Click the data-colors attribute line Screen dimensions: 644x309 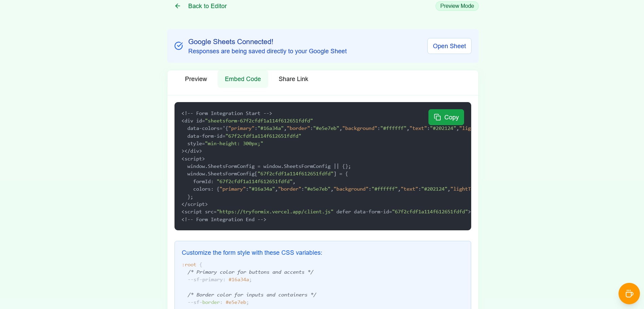click(329, 128)
